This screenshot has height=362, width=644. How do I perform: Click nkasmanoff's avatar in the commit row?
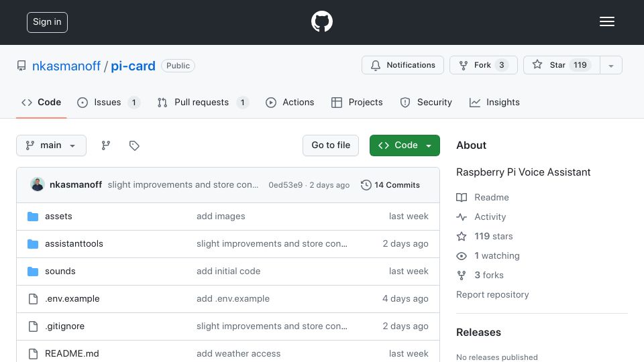pos(38,185)
